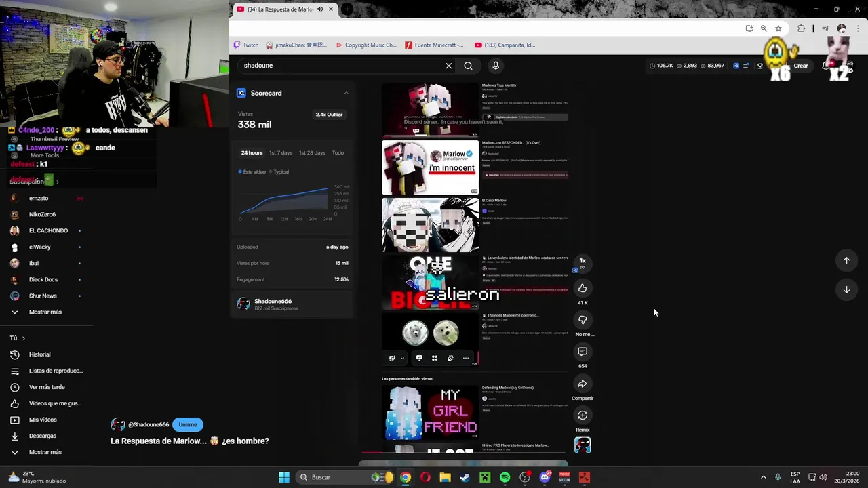Select the 1st 7 days tab
The image size is (868, 488).
click(x=281, y=153)
